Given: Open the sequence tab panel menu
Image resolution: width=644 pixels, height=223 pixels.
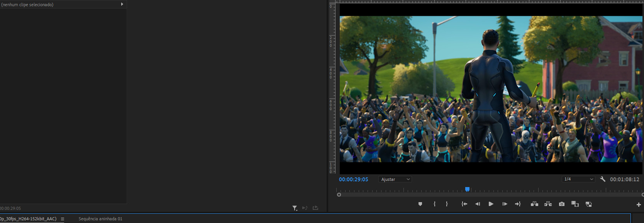Looking at the screenshot, I should 63,219.
